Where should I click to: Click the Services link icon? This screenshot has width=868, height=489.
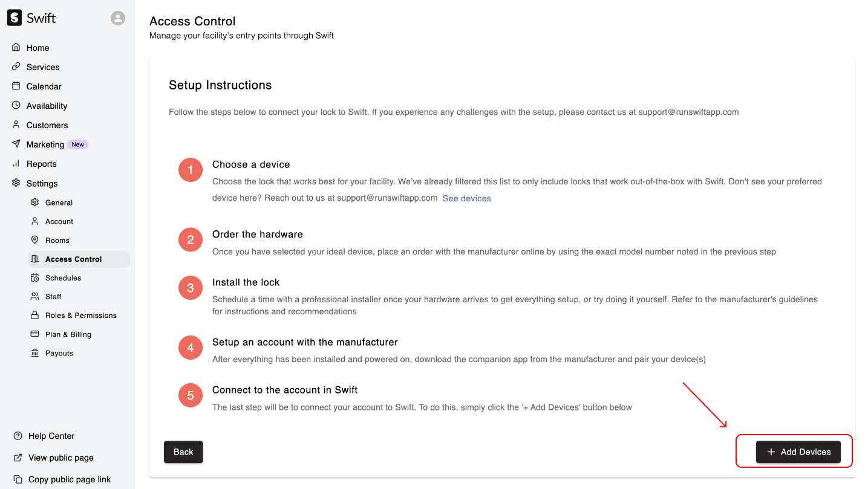(x=16, y=67)
